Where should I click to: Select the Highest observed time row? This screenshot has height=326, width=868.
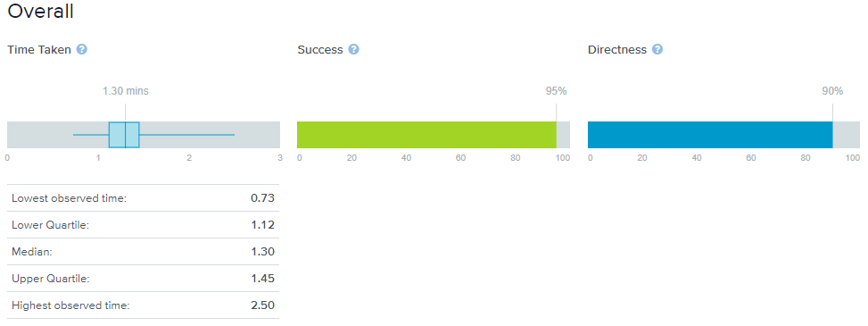point(143,305)
